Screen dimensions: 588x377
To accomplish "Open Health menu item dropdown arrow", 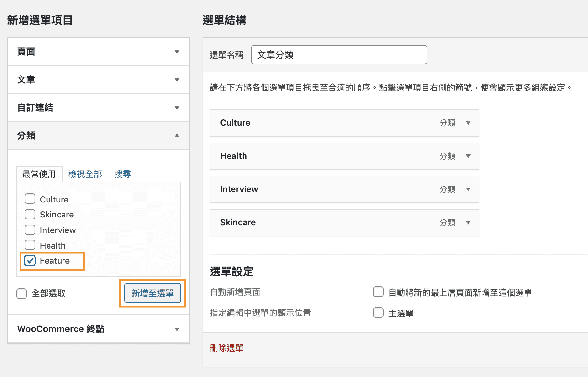I will 468,156.
